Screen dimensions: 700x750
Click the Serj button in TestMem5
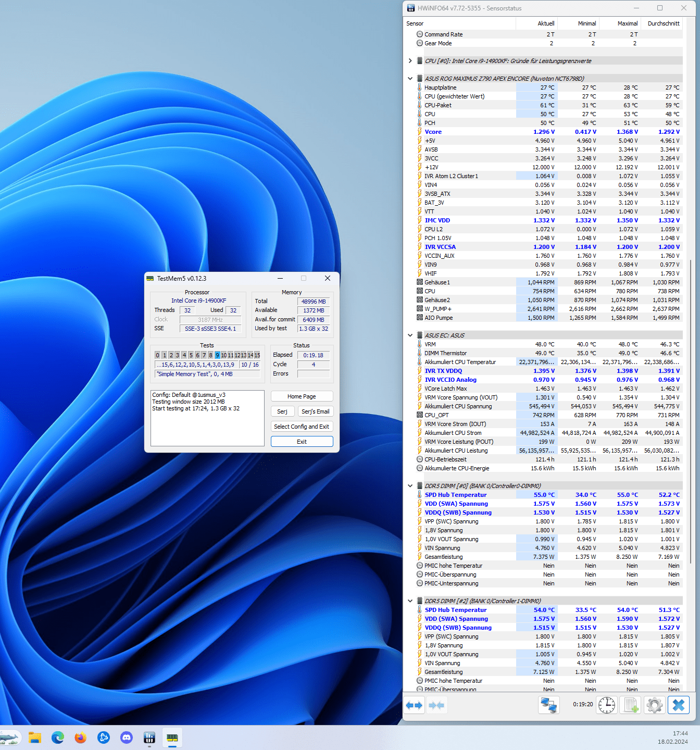click(282, 411)
